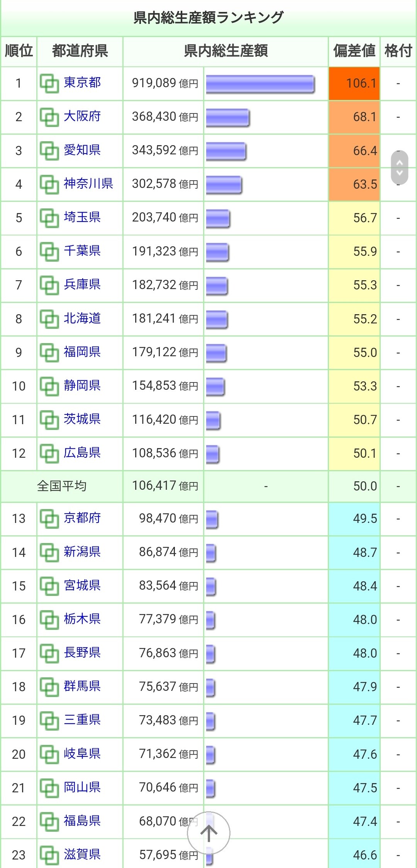Click the green squares icon beside 京都府
Viewport: 417px width, 868px height.
click(x=49, y=519)
